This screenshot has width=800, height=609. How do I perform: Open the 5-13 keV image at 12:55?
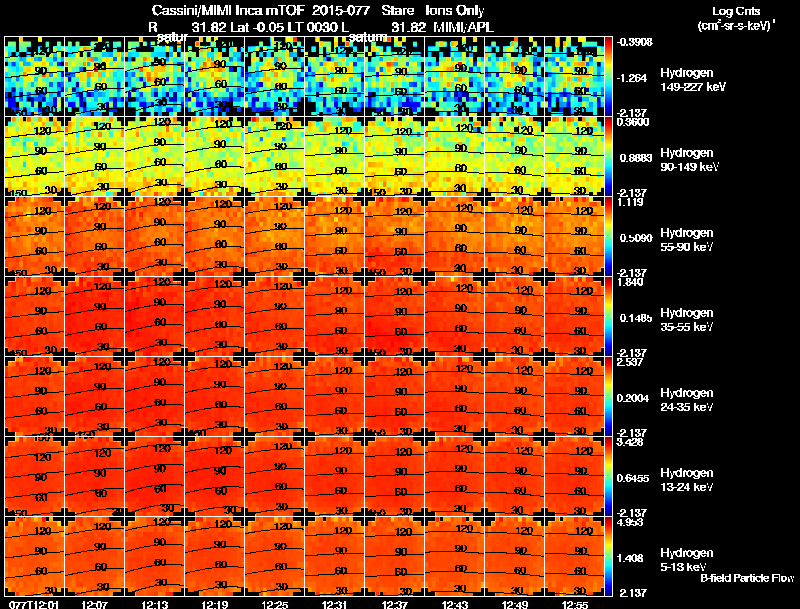point(574,556)
